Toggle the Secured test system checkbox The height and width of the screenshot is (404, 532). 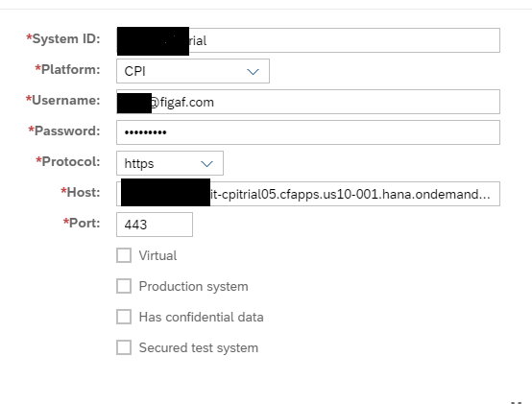(x=124, y=347)
